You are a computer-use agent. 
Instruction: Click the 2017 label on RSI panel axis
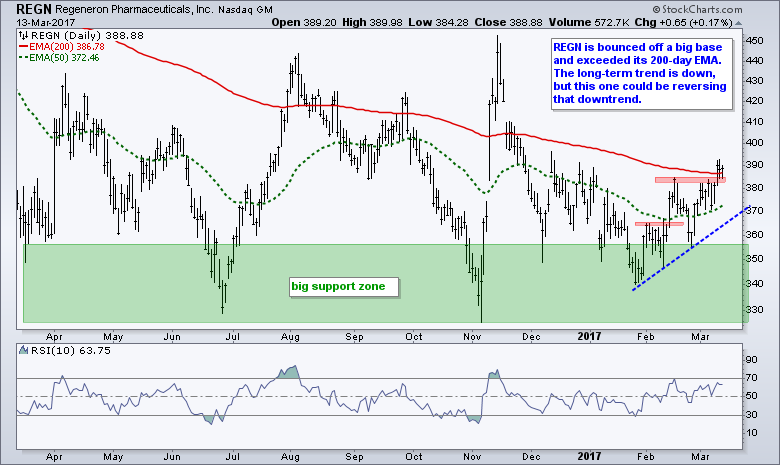click(x=589, y=457)
